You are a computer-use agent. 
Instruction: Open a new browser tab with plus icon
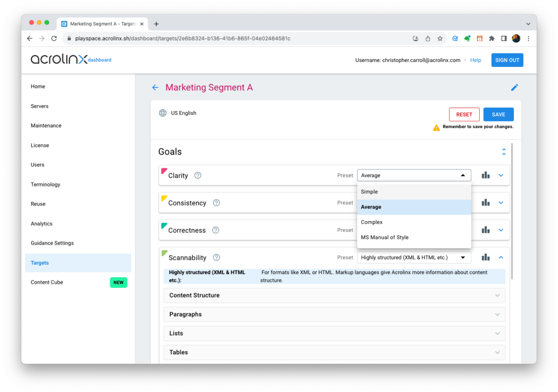pyautogui.click(x=156, y=24)
